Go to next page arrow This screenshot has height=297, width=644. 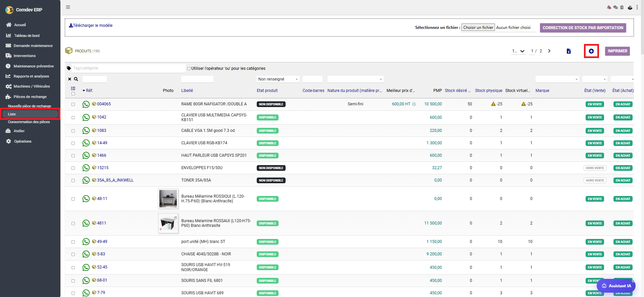click(549, 51)
